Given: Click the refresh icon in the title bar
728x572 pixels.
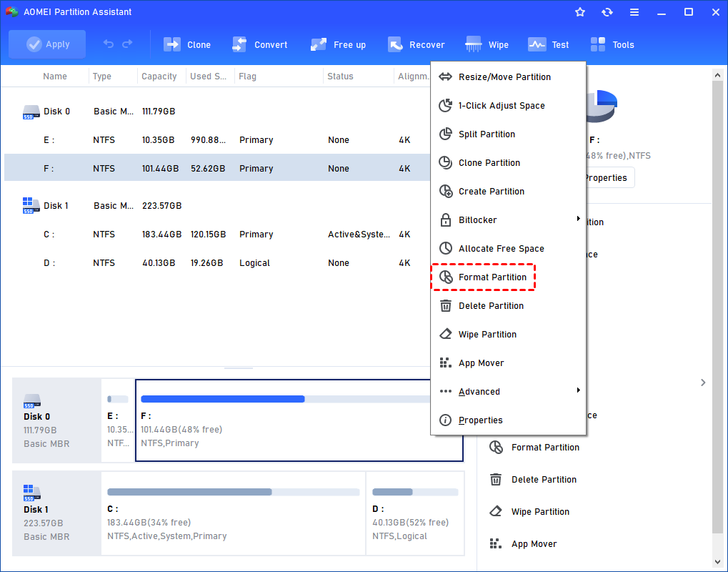Looking at the screenshot, I should click(x=607, y=12).
